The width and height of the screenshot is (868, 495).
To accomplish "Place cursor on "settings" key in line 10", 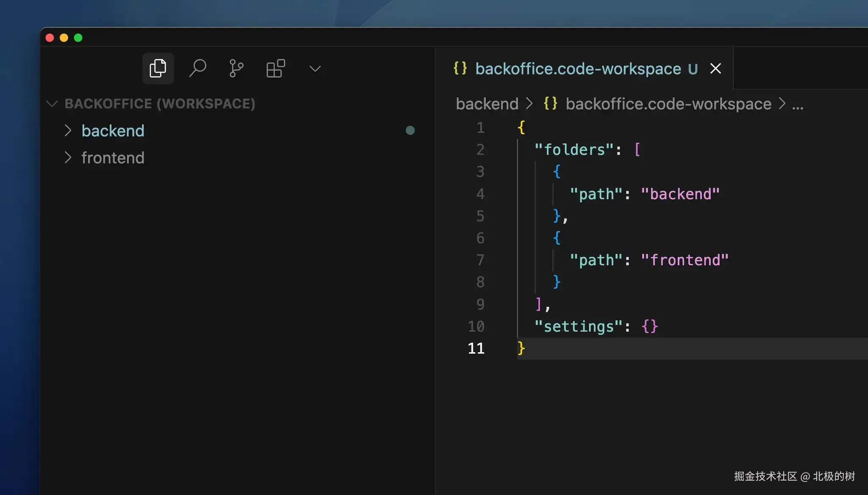I will [579, 326].
